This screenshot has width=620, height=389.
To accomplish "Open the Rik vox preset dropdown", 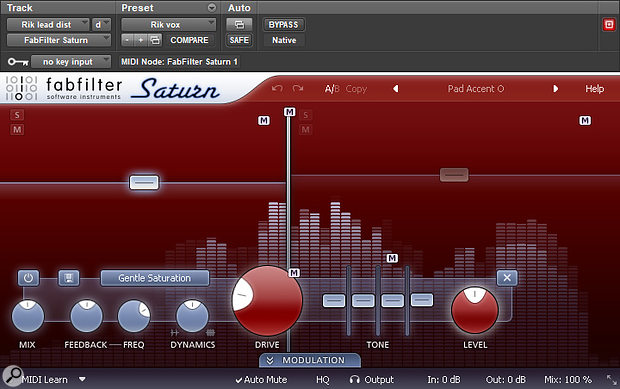I will tap(168, 25).
